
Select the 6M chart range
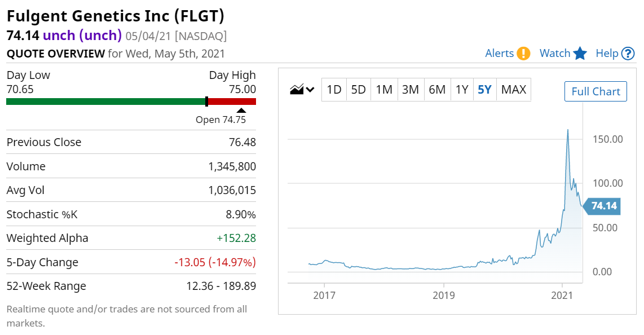click(x=437, y=90)
